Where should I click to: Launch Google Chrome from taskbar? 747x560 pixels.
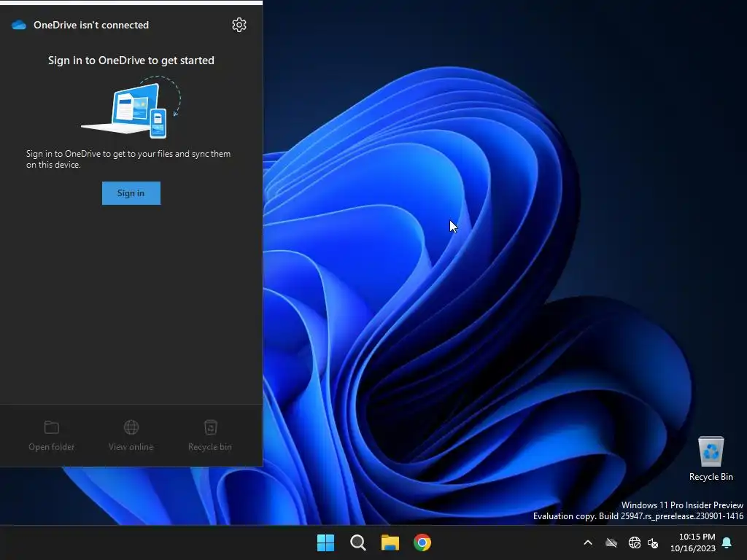click(422, 542)
